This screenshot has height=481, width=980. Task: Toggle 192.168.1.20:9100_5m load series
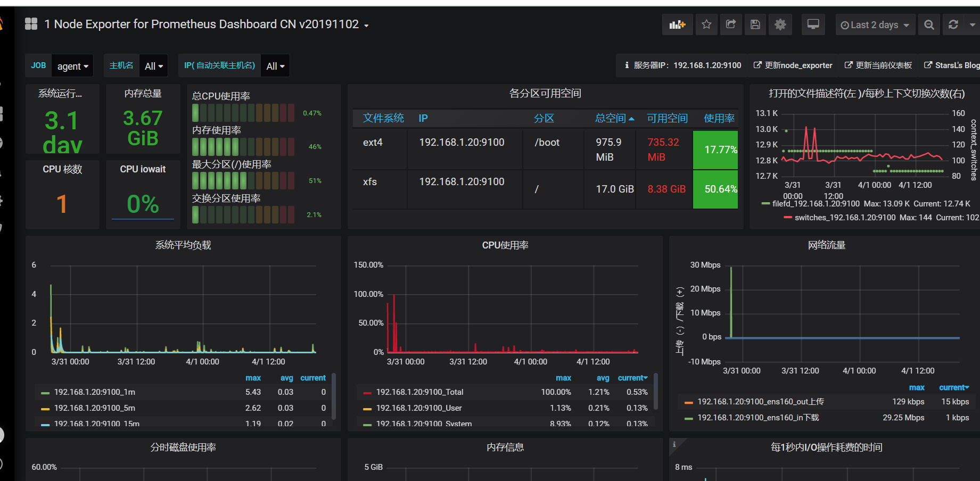click(x=94, y=408)
